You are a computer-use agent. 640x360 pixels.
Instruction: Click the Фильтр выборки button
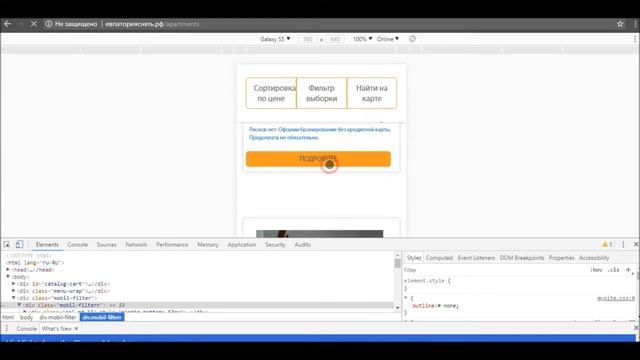click(322, 93)
